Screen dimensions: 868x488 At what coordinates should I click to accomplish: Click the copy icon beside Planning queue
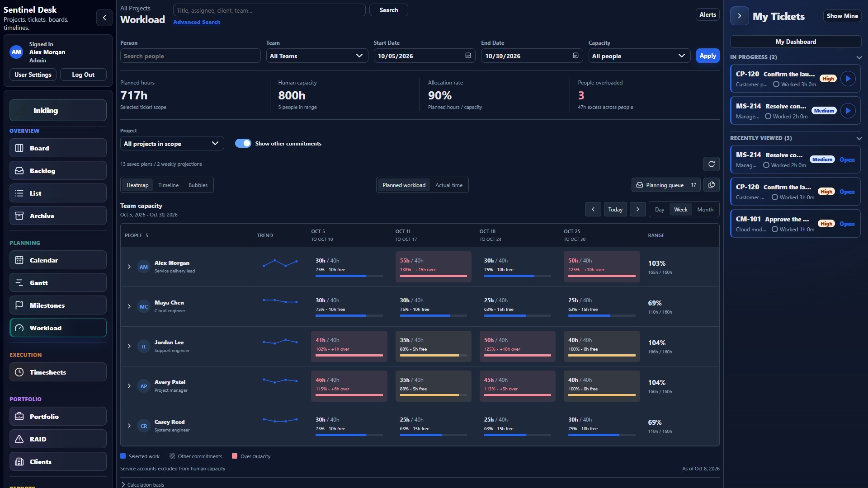[x=712, y=185]
